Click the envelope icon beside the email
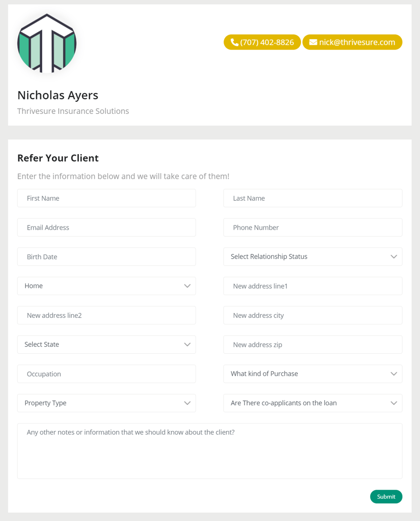Image resolution: width=420 pixels, height=521 pixels. tap(313, 42)
